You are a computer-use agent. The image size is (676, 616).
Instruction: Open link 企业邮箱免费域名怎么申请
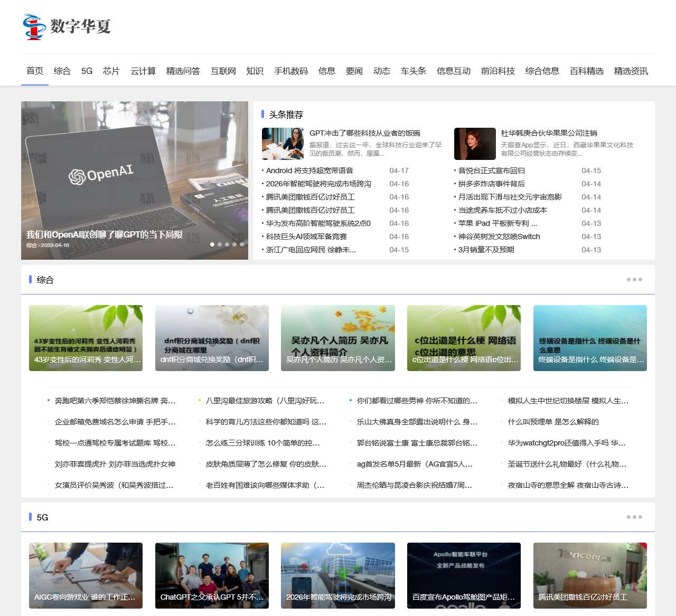(115, 422)
